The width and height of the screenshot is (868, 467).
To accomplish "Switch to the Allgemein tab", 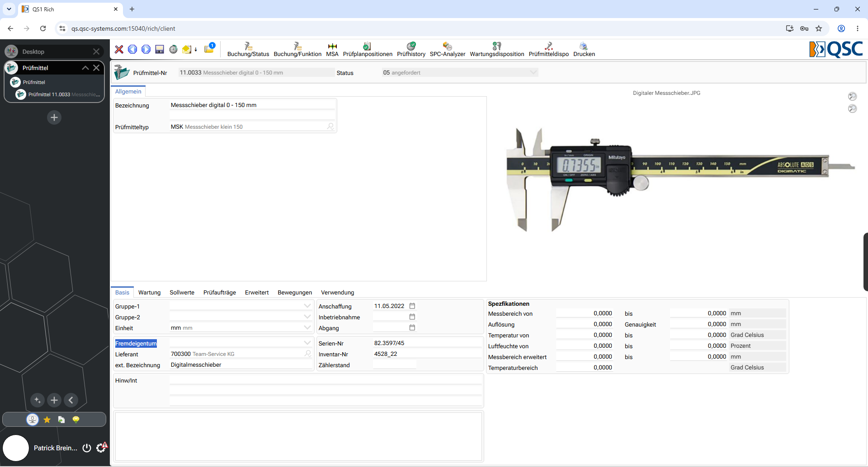I will pyautogui.click(x=128, y=91).
